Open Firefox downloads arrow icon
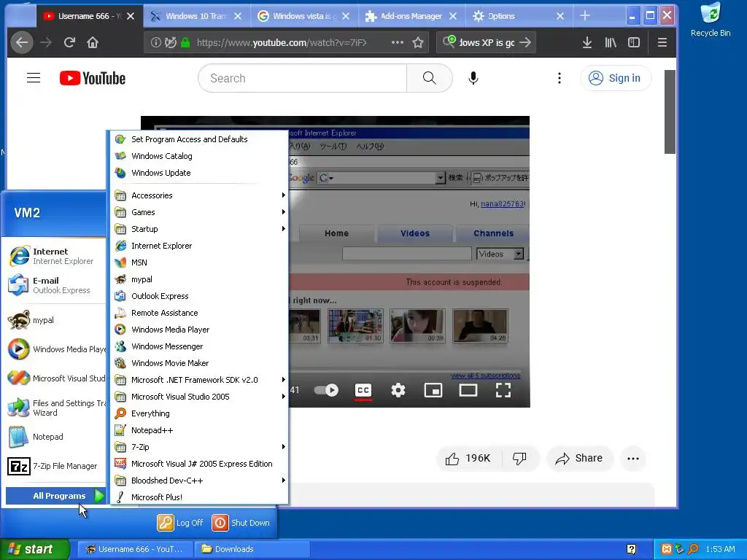 587,42
